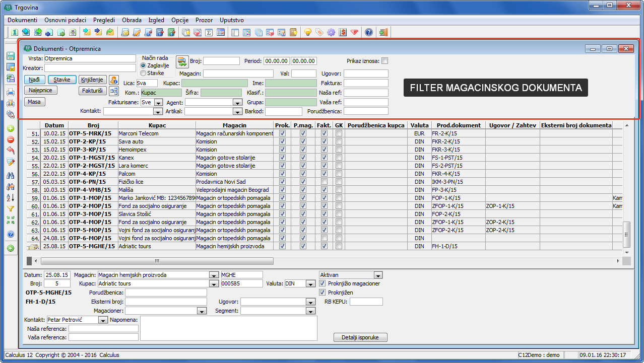The image size is (644, 363).
Task: Open the Obrada menu
Action: click(132, 20)
